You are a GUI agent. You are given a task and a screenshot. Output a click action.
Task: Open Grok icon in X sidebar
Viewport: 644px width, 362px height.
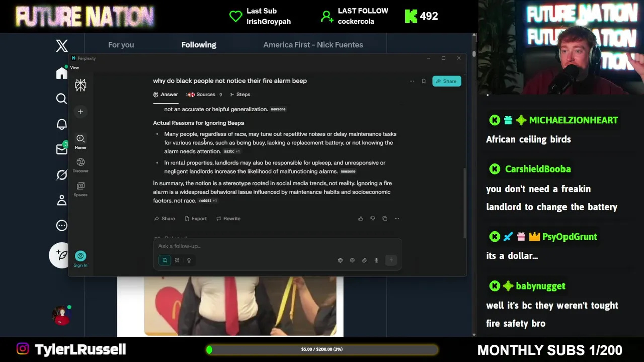click(x=62, y=175)
